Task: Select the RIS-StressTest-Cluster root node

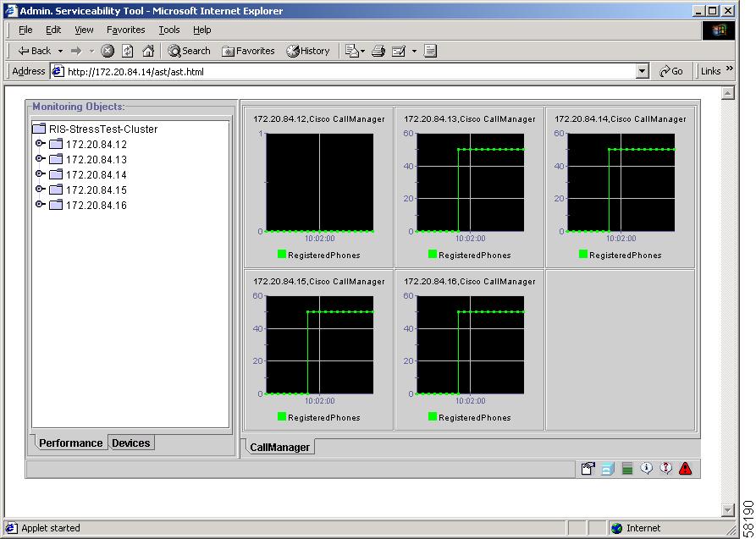Action: (x=95, y=129)
